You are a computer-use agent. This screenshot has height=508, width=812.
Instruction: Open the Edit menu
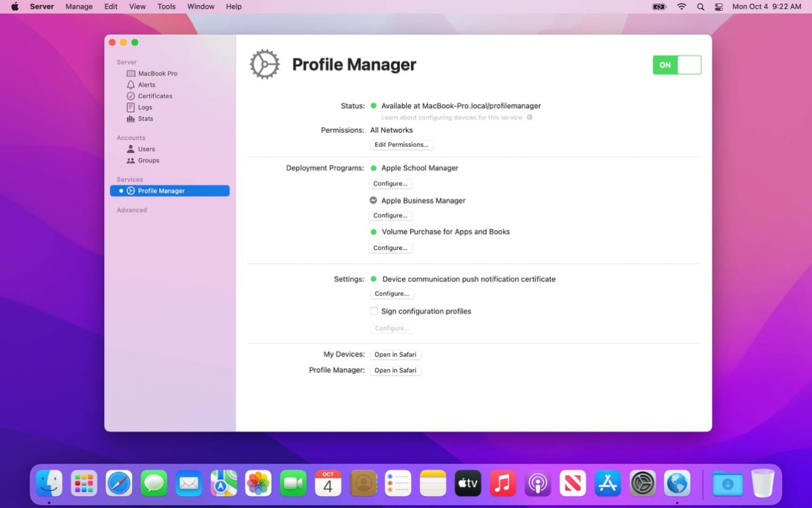coord(111,6)
